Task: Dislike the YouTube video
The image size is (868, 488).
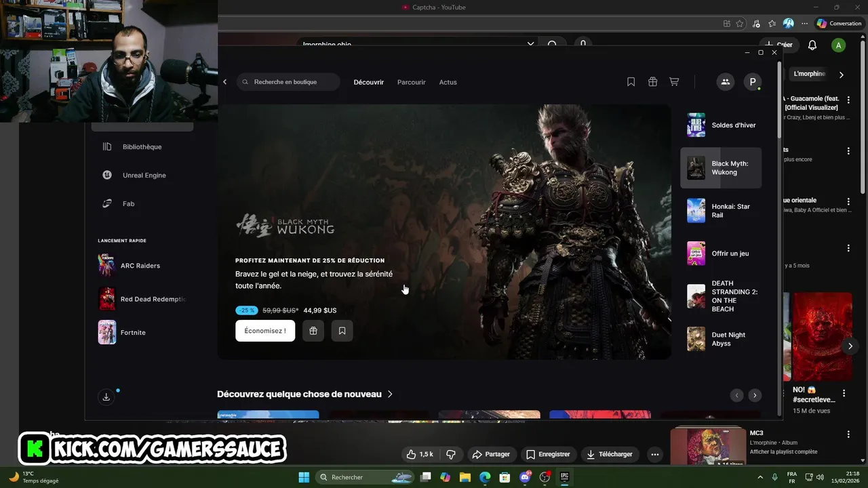Action: (x=451, y=454)
